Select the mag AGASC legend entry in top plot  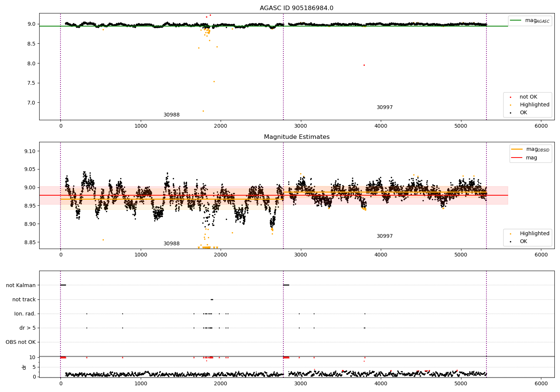tap(530, 21)
